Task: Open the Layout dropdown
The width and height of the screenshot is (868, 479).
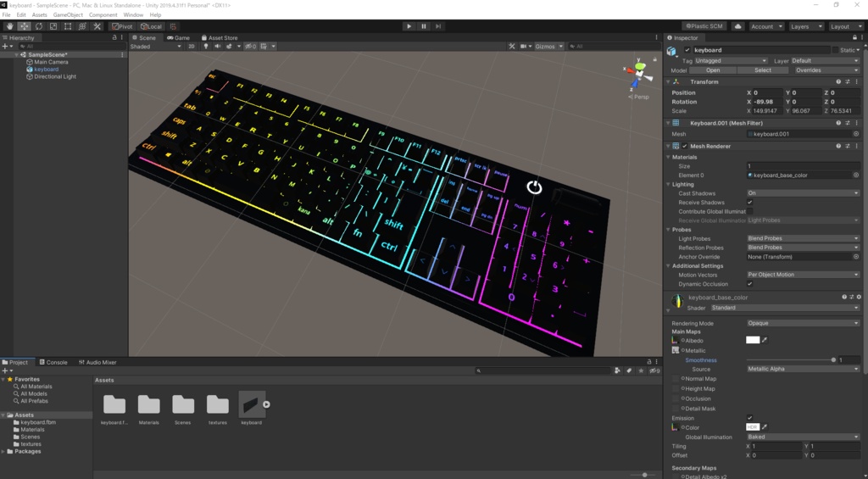Action: [845, 26]
